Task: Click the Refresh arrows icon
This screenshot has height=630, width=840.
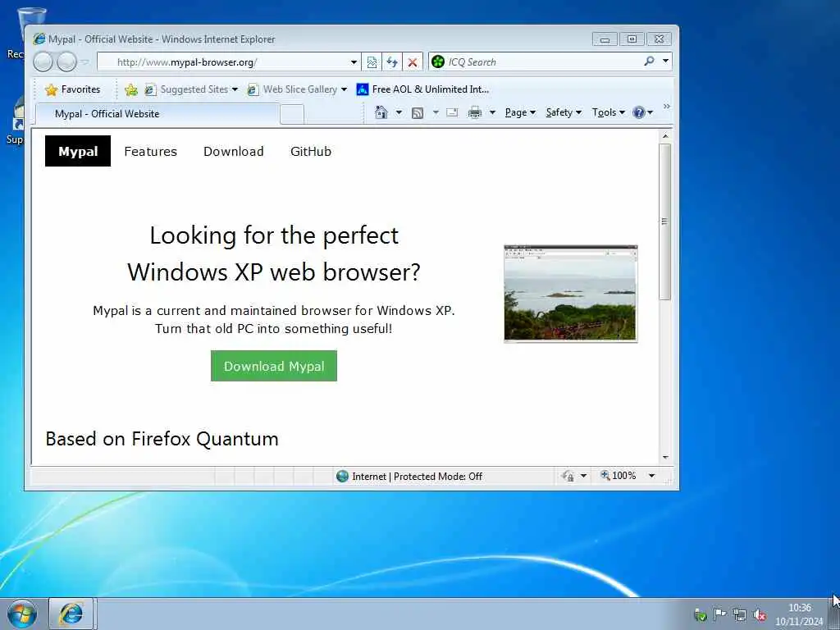Action: 392,62
